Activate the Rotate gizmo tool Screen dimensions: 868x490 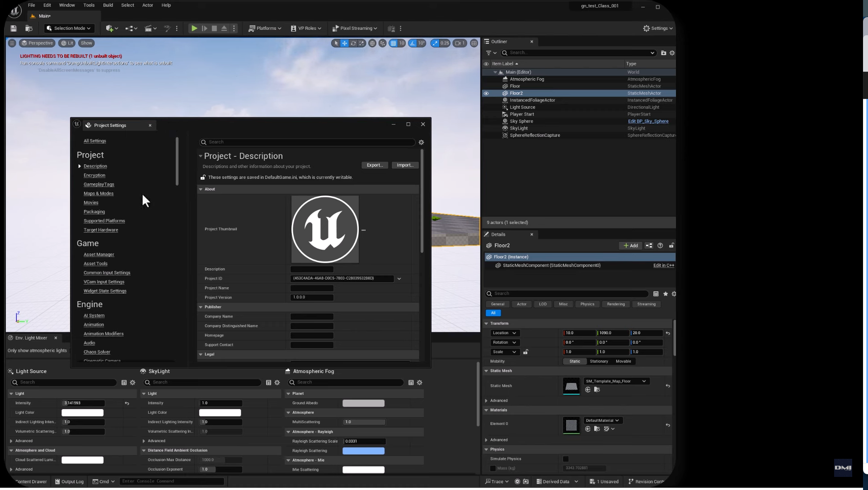click(353, 43)
